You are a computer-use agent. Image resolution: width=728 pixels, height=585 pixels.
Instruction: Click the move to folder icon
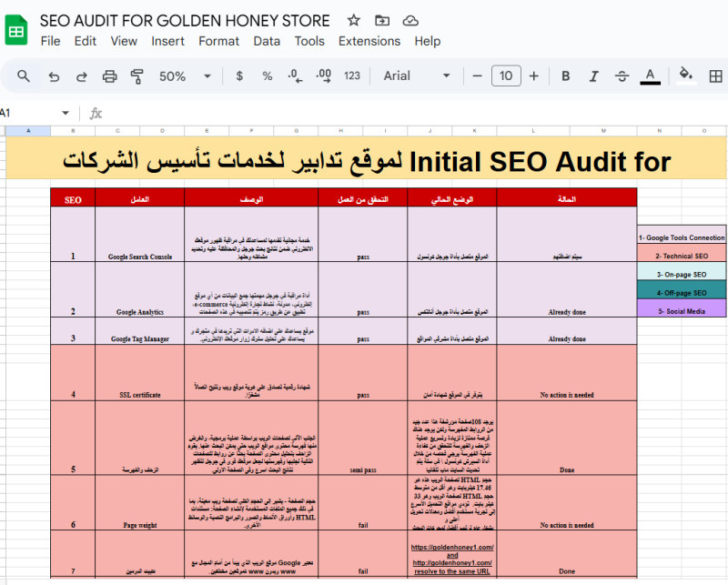382,20
